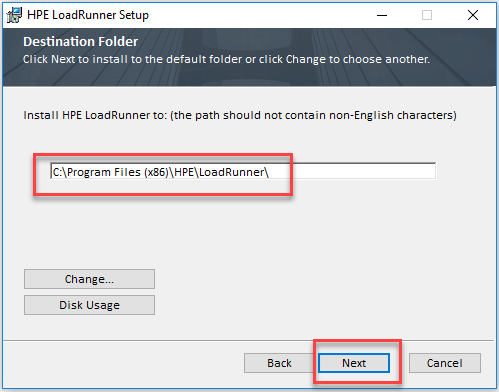Click the HPE LoadRunner installer title bar icon
Screen dimensions: 499x392
pyautogui.click(x=14, y=15)
